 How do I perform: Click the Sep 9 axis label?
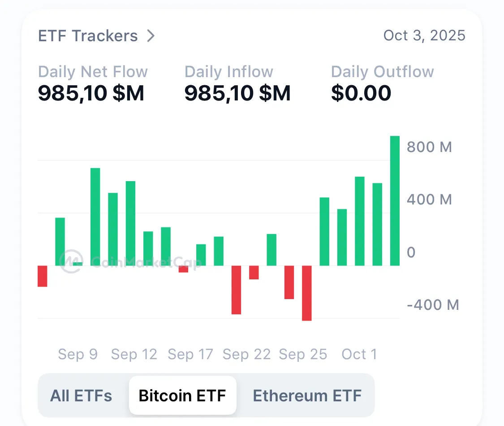(x=78, y=354)
